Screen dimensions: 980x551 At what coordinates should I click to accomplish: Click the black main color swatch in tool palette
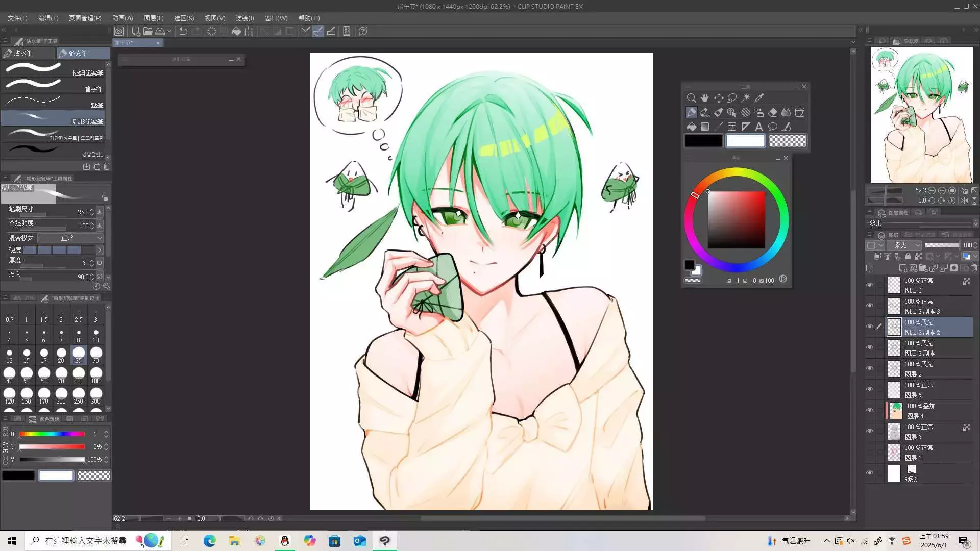click(x=703, y=141)
